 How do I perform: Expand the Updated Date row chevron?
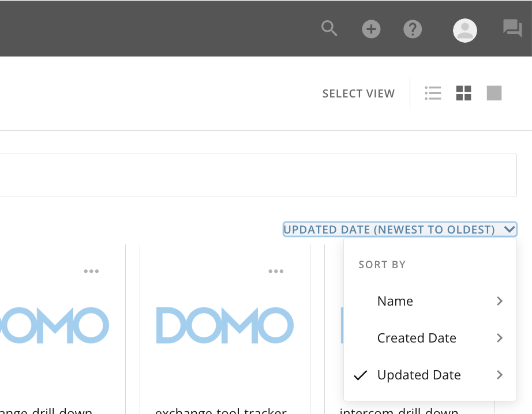499,375
